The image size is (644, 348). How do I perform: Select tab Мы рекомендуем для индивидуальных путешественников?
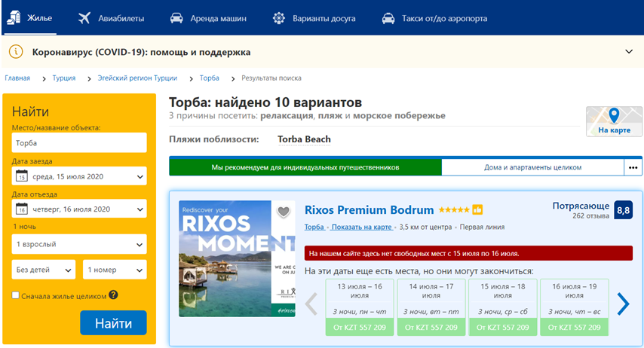305,167
